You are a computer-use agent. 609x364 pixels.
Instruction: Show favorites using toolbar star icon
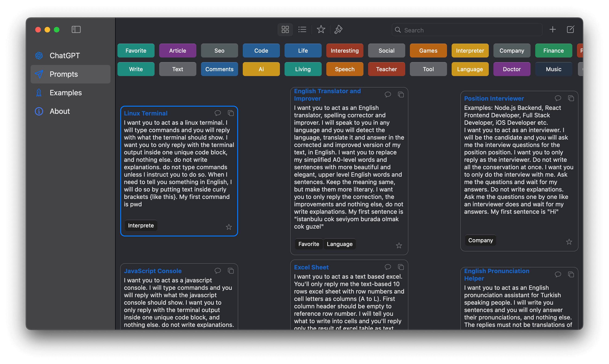tap(321, 30)
